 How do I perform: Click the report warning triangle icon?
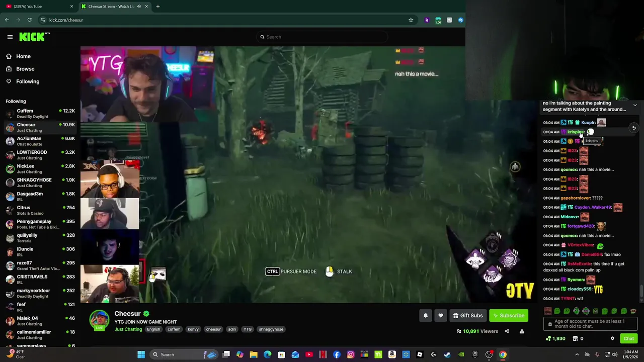[x=522, y=331]
